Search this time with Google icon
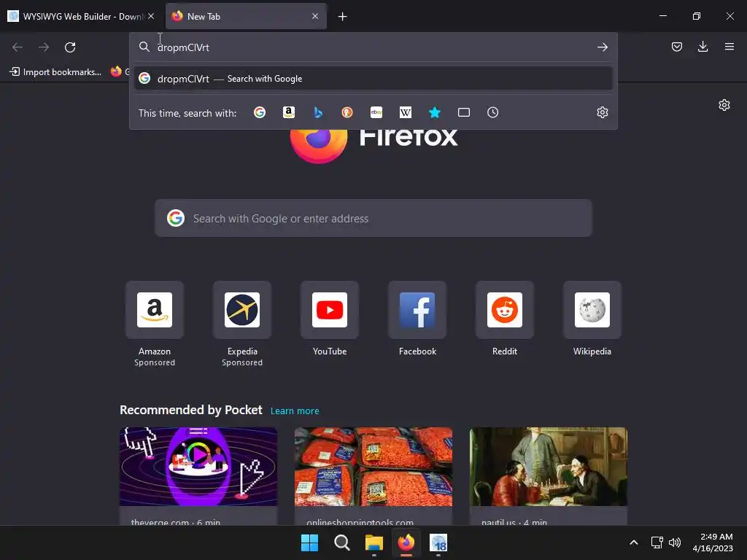This screenshot has height=560, width=747. click(260, 112)
